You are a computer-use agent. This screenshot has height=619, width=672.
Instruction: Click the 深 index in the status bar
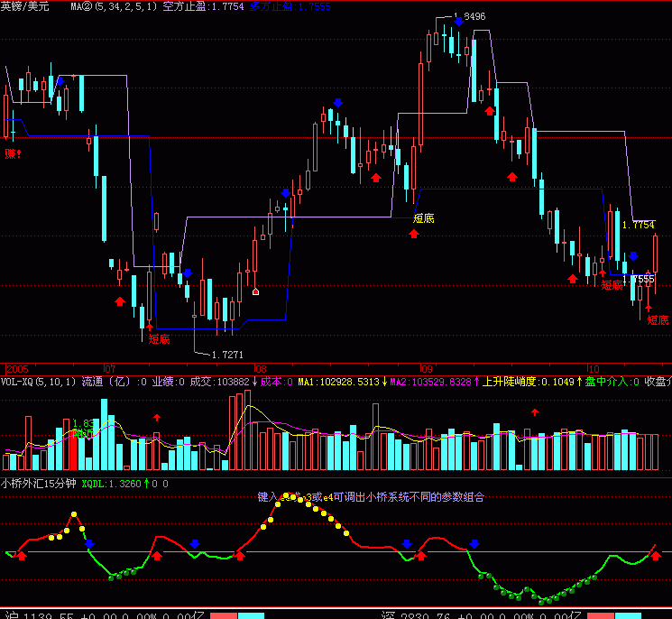[x=386, y=614]
